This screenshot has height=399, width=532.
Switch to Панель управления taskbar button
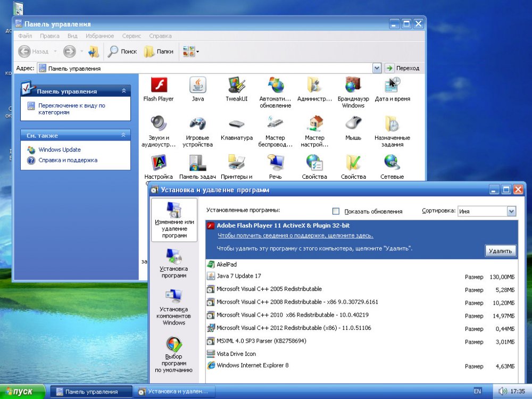pyautogui.click(x=92, y=392)
